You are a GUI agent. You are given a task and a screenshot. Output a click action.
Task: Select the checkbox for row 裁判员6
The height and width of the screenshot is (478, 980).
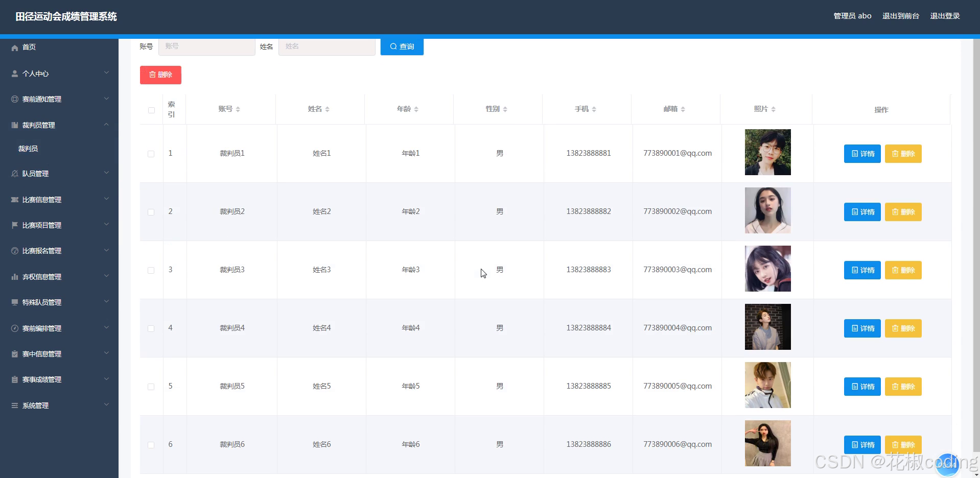coord(151,445)
